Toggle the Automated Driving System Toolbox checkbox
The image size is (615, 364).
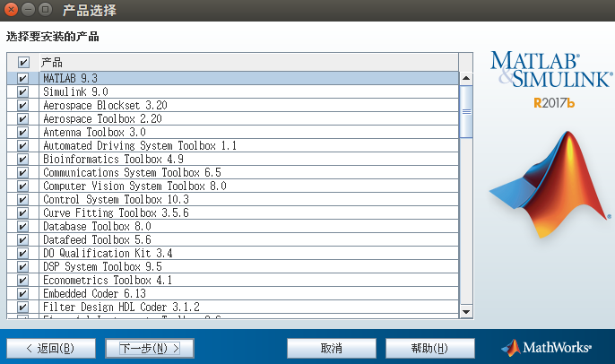22,145
